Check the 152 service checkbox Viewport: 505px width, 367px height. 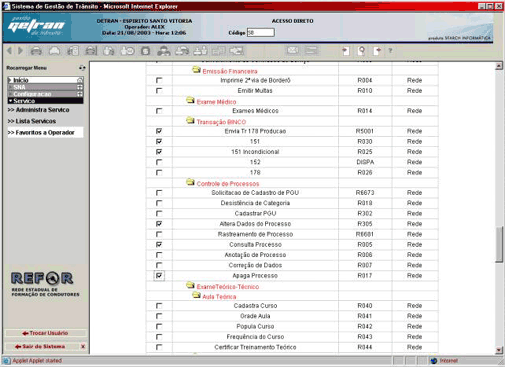point(159,162)
